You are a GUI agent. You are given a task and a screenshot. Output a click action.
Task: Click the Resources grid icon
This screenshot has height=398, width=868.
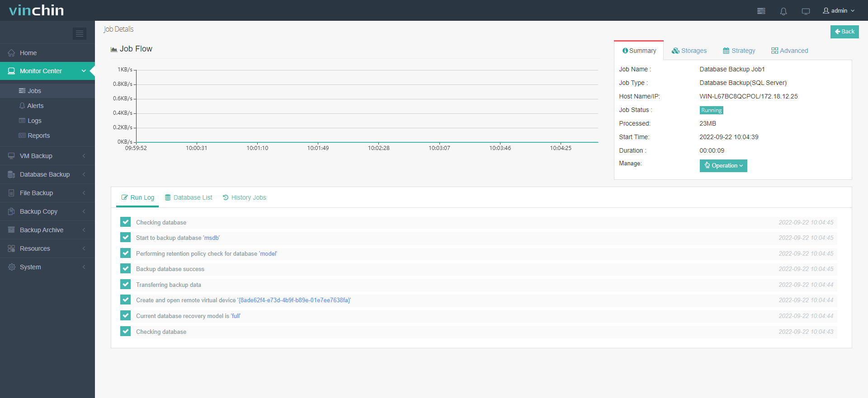pyautogui.click(x=11, y=248)
